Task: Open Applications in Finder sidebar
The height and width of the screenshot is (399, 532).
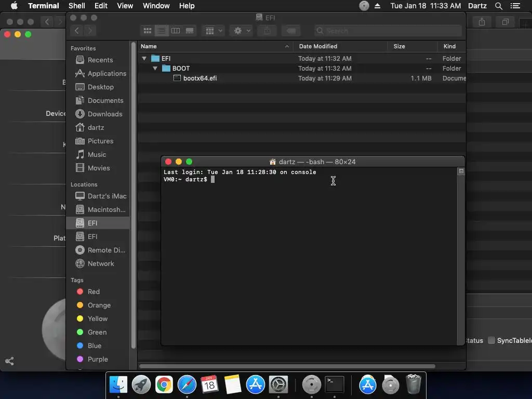Action: click(98, 73)
